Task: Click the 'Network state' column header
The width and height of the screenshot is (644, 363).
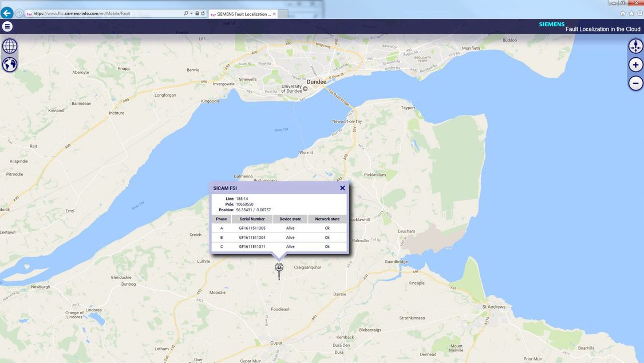Action: coord(327,219)
